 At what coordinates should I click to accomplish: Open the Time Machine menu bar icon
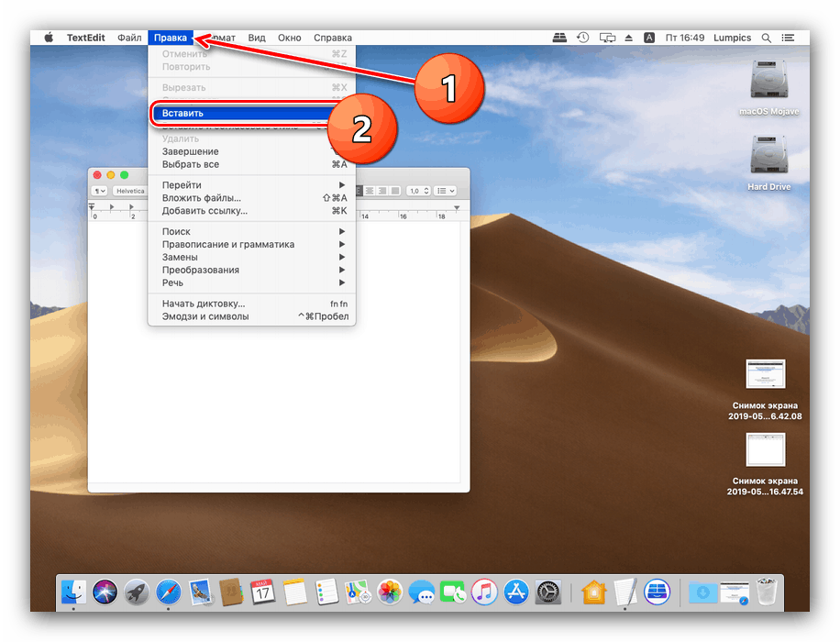(582, 38)
